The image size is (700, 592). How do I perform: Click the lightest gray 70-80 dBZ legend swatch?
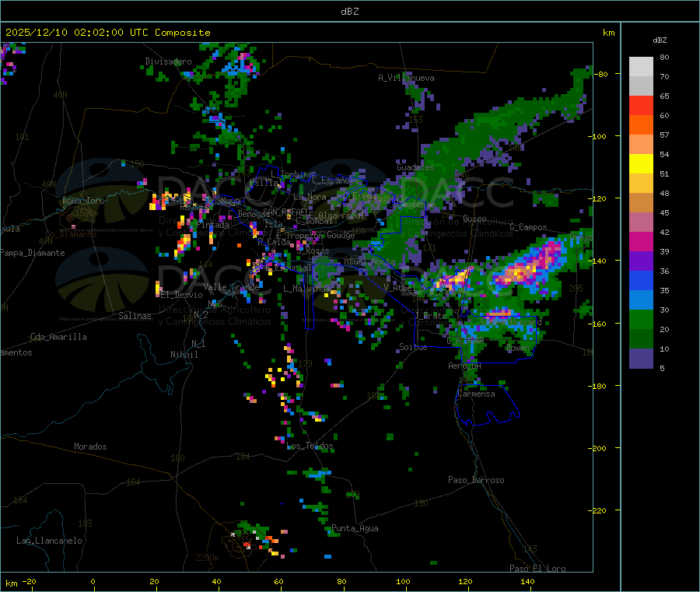pyautogui.click(x=641, y=67)
